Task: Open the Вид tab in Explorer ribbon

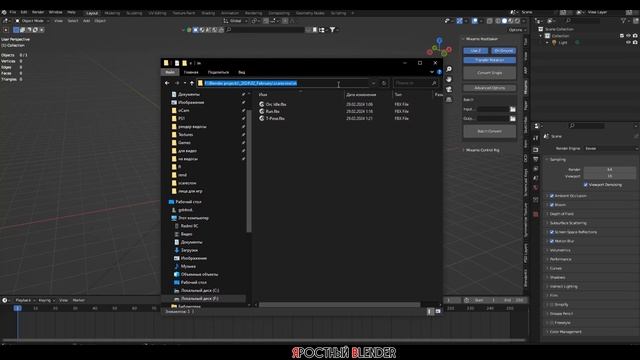Action: [242, 72]
